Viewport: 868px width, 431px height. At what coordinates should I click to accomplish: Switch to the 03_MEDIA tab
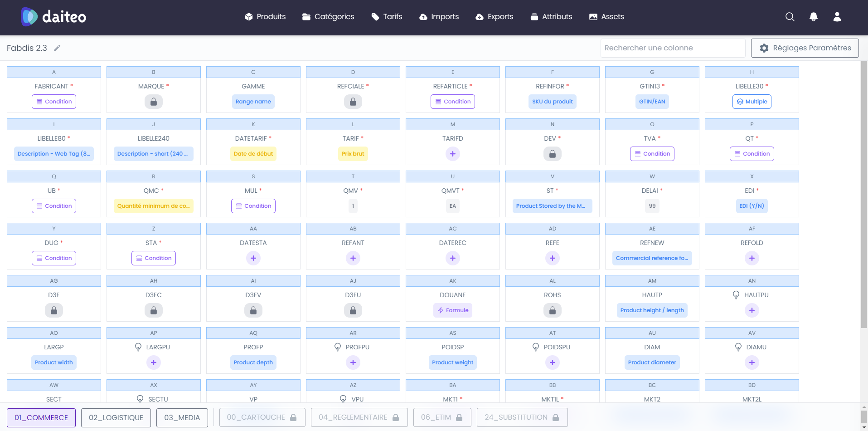click(182, 417)
